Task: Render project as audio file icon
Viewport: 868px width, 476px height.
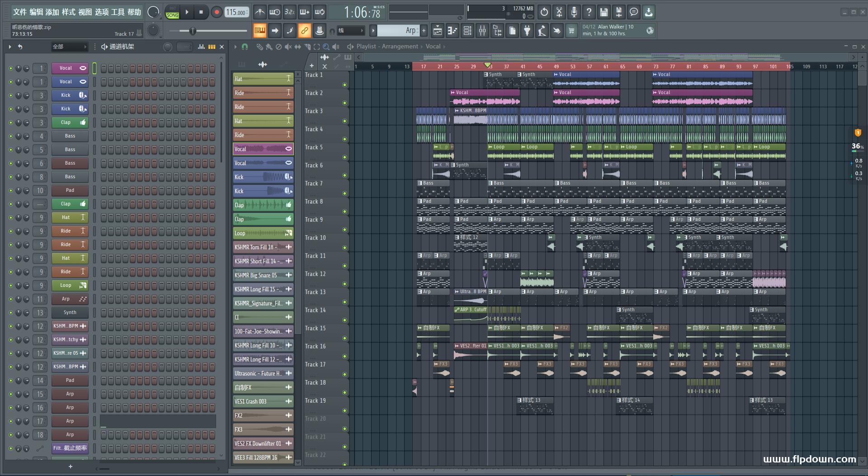Action: 619,12
